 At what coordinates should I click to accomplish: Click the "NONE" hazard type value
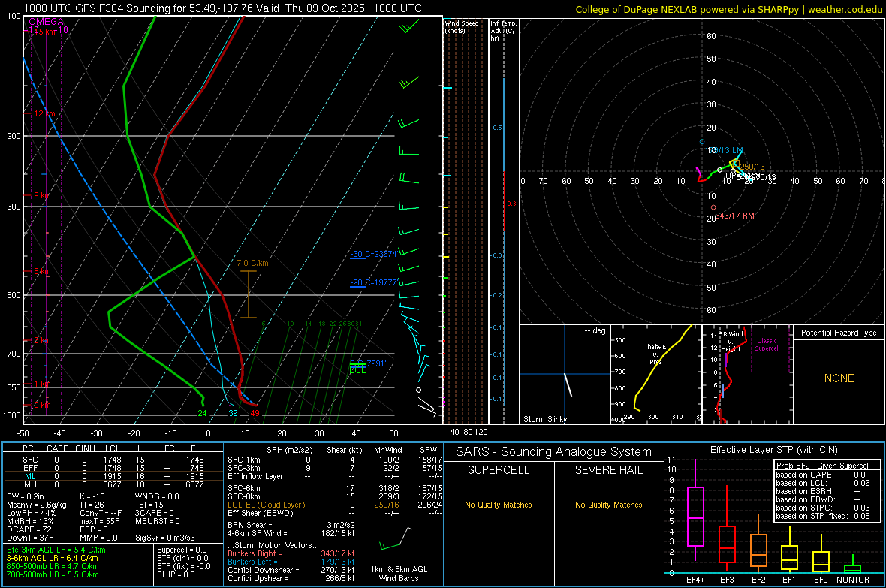(839, 378)
